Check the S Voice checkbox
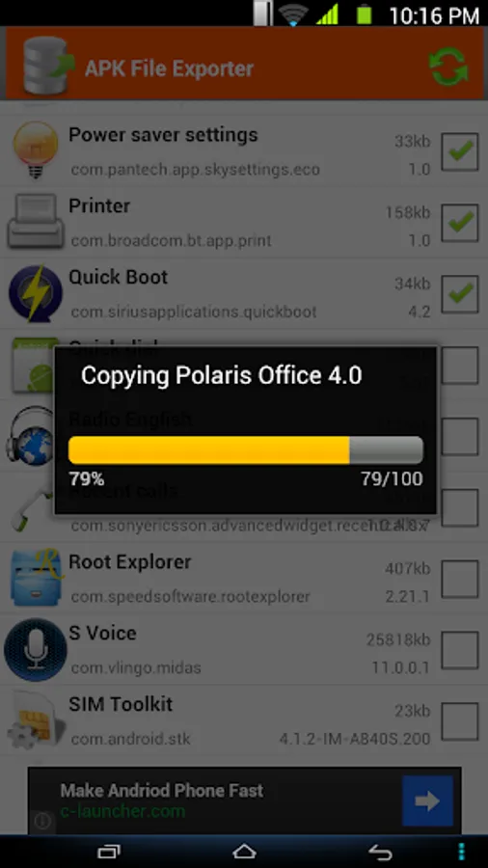 [460, 650]
